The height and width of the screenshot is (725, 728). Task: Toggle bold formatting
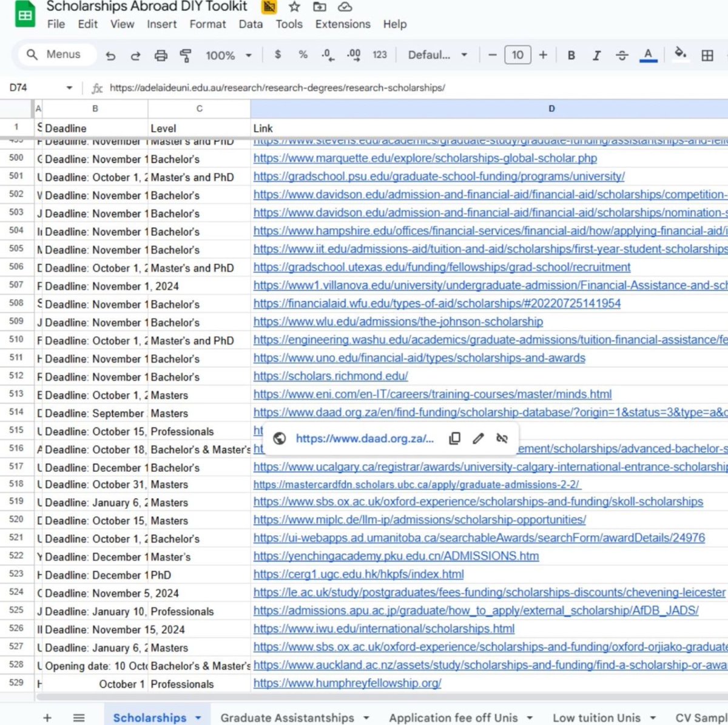click(571, 55)
